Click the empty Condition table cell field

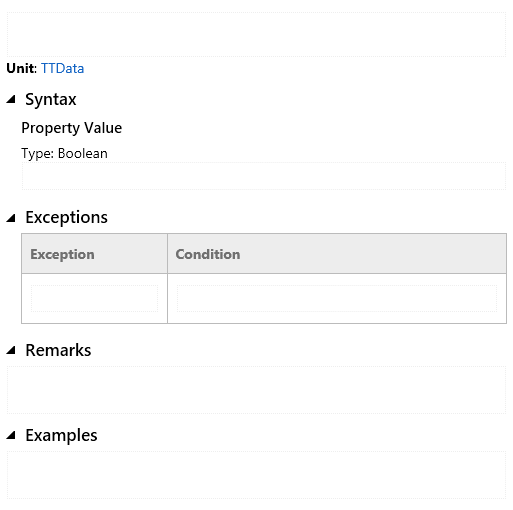point(337,298)
